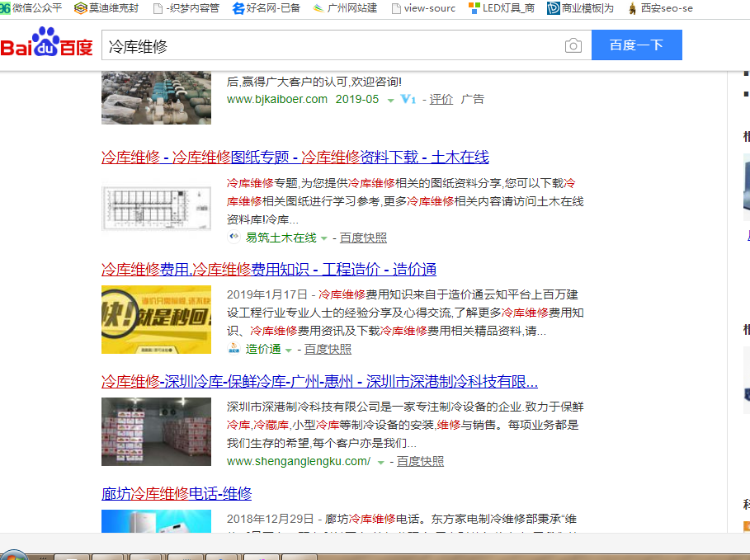This screenshot has width=750, height=560.
Task: Open the 商业模板 bookmark
Action: (x=581, y=8)
